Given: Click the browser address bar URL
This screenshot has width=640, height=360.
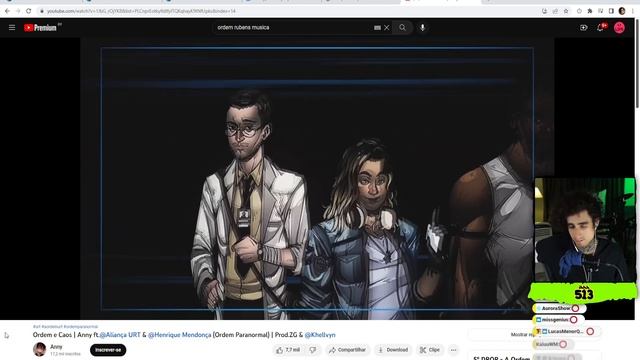Looking at the screenshot, I should [x=141, y=11].
